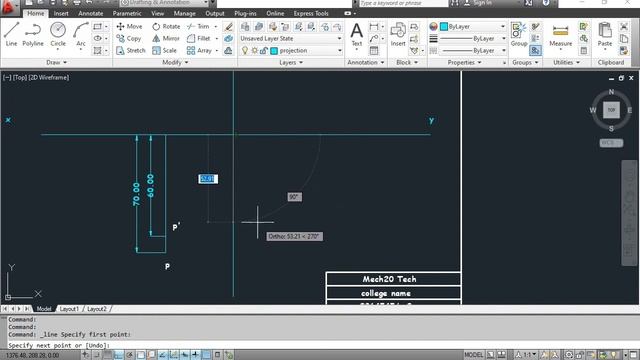Toggle group selection on/off icon

(x=535, y=51)
